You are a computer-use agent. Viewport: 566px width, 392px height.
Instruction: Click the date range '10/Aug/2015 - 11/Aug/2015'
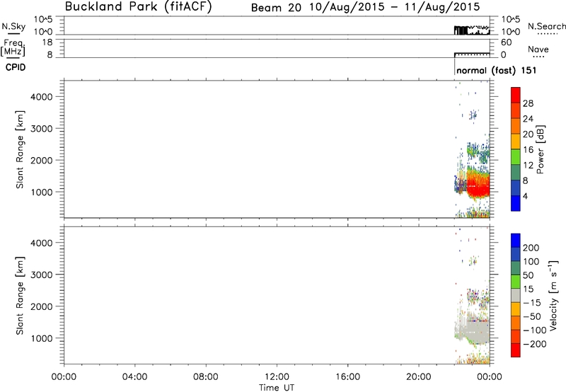point(395,7)
